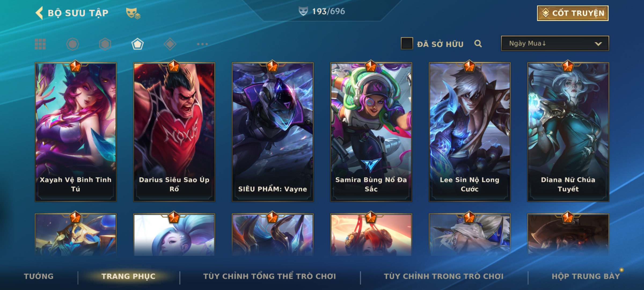Select the pentagon rarity filter icon
644x290 pixels.
point(137,44)
